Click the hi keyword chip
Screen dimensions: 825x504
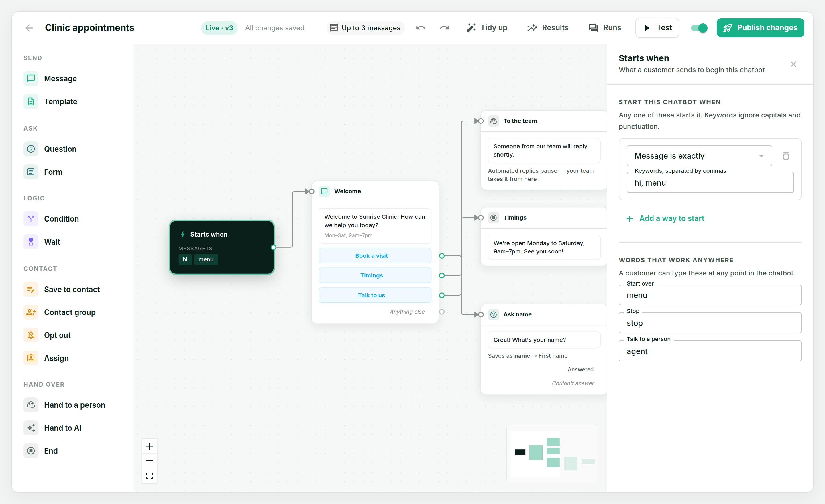185,259
